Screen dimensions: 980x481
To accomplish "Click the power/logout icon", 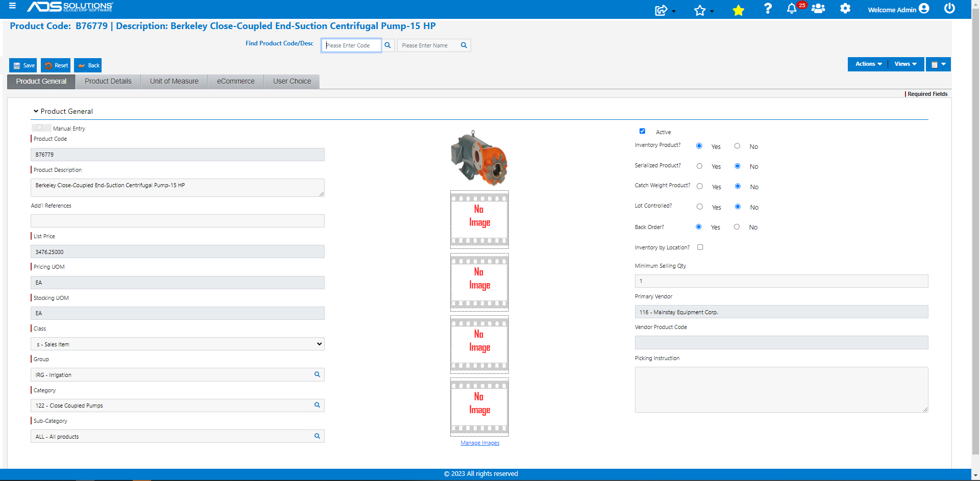I will pyautogui.click(x=949, y=9).
